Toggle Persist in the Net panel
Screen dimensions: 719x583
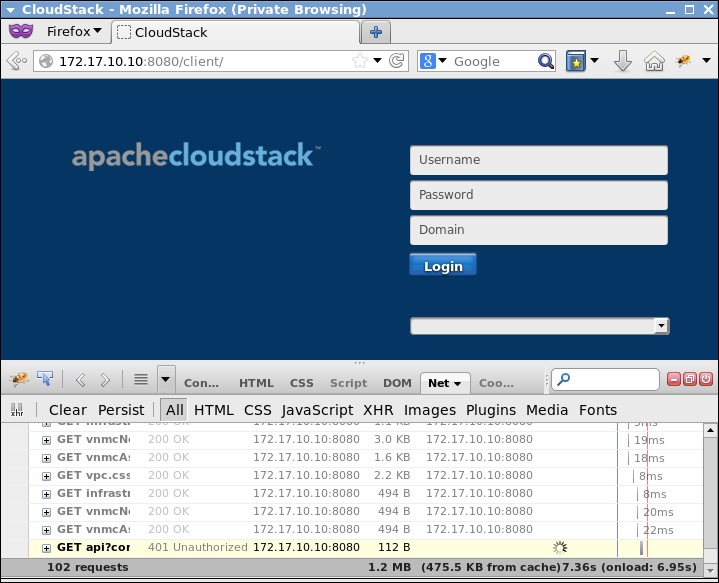pos(121,410)
